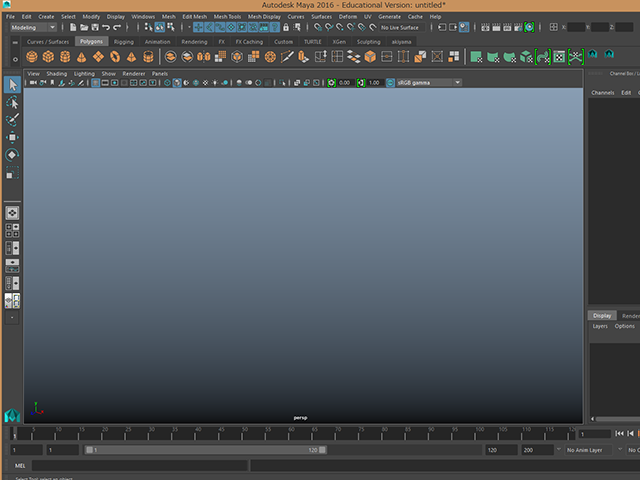Open the viewport Shading menu
This screenshot has width=640, height=480.
(x=57, y=74)
